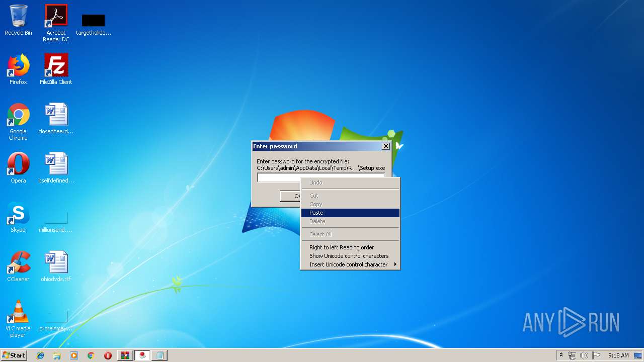644x362 pixels.
Task: Choose Select All in context menu
Action: coord(350,234)
